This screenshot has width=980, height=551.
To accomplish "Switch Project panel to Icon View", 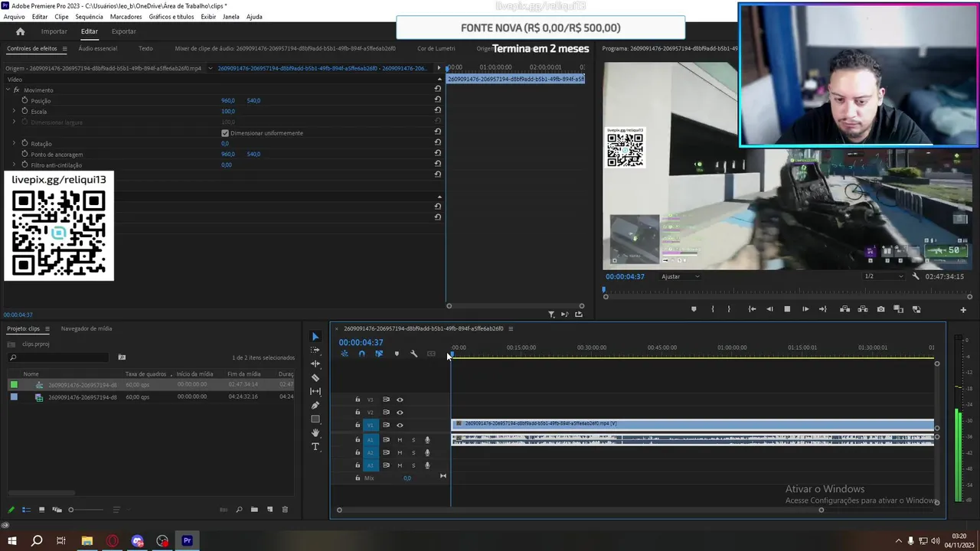I will pos(41,510).
